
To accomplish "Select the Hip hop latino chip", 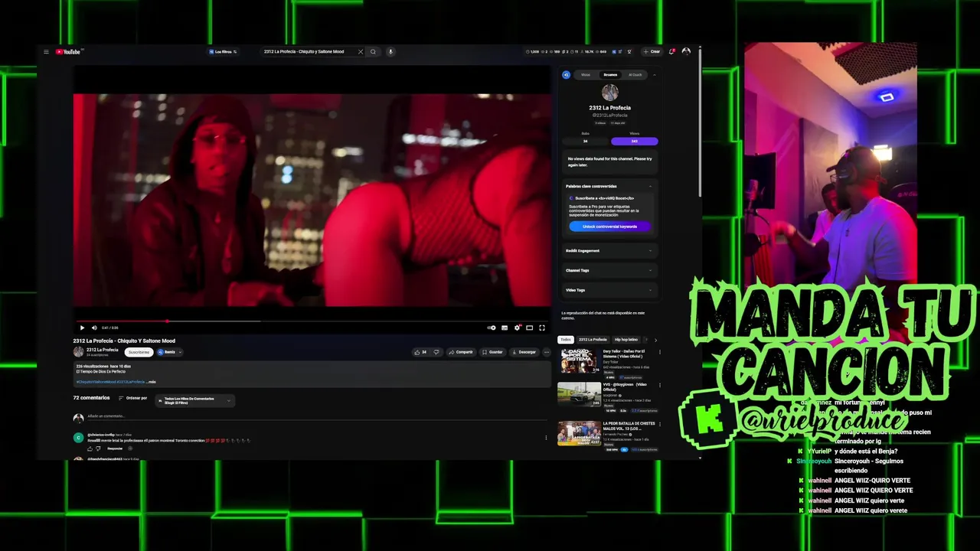I will click(626, 340).
